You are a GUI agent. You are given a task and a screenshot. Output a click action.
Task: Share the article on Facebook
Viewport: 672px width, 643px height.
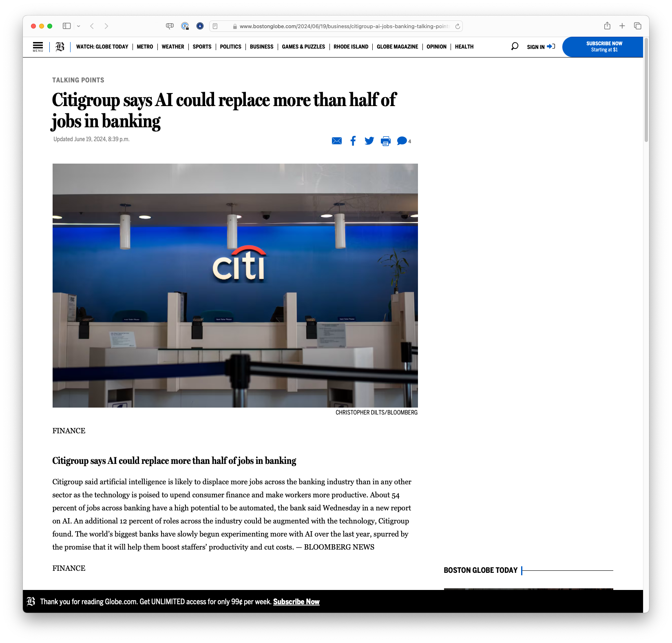pos(353,141)
